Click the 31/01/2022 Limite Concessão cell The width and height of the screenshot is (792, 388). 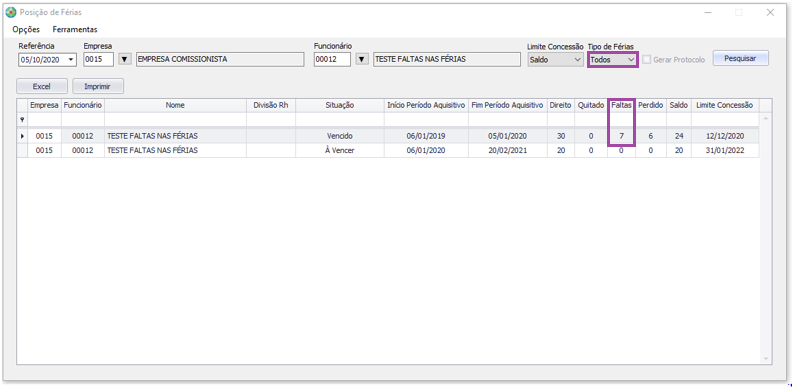725,151
